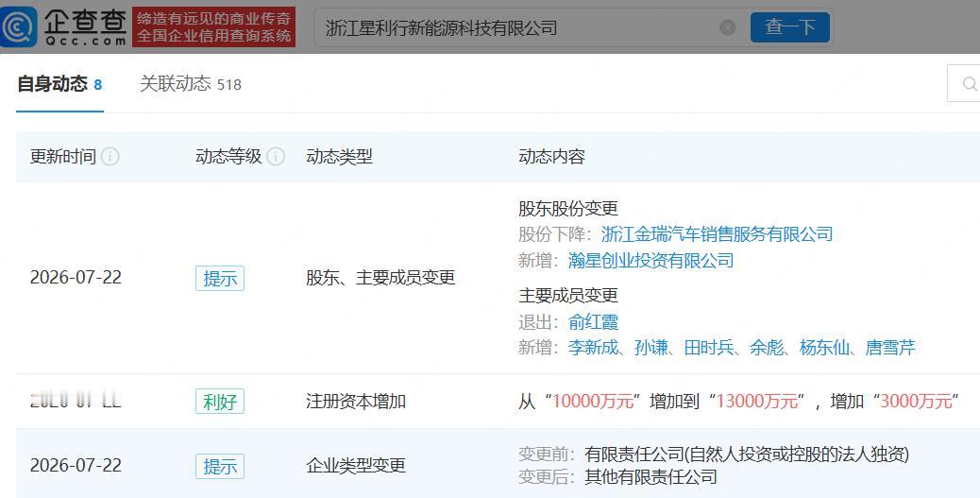Viewport: 980px width, 498px height.
Task: Click 有限责任公司(自然人投资或控股的法人独资) text
Action: tap(747, 455)
